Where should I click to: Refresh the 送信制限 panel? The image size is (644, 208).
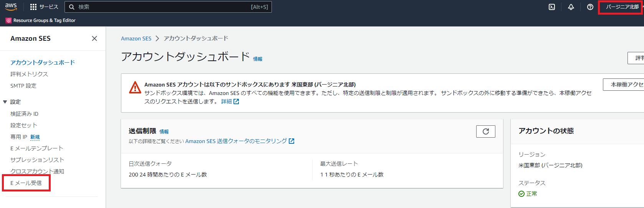pos(486,131)
